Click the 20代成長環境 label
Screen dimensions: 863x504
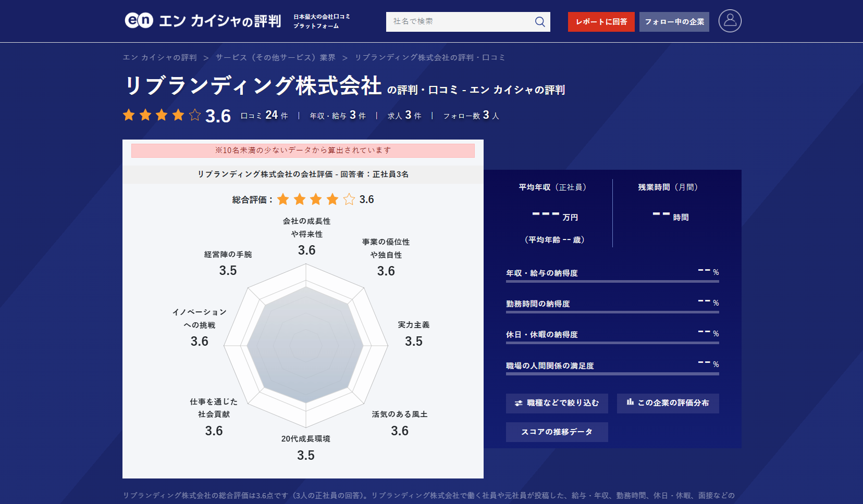[x=306, y=439]
